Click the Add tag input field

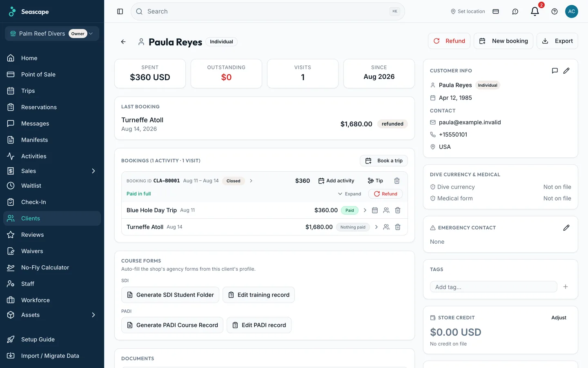click(494, 287)
